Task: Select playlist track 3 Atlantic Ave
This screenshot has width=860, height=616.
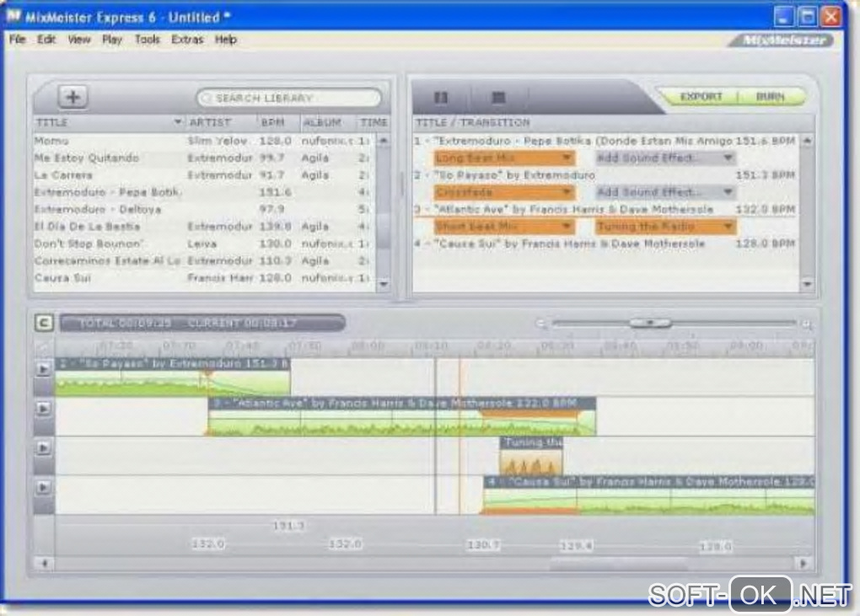Action: pyautogui.click(x=605, y=209)
